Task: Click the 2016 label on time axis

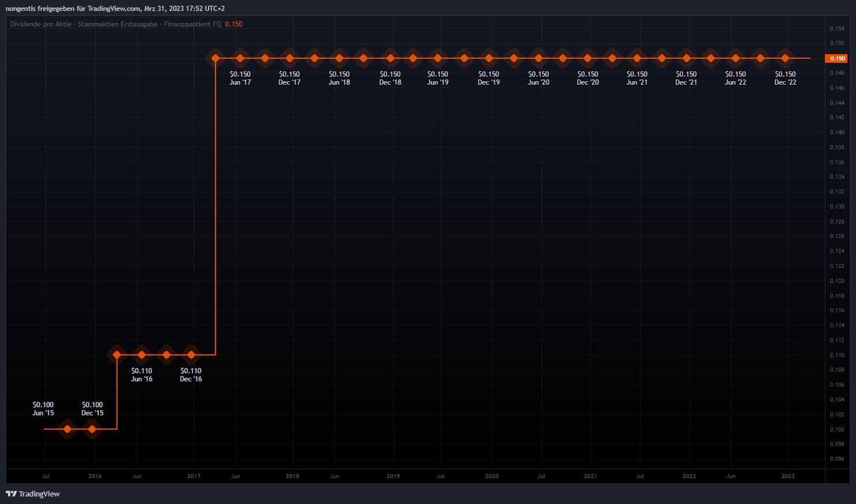Action: point(95,476)
